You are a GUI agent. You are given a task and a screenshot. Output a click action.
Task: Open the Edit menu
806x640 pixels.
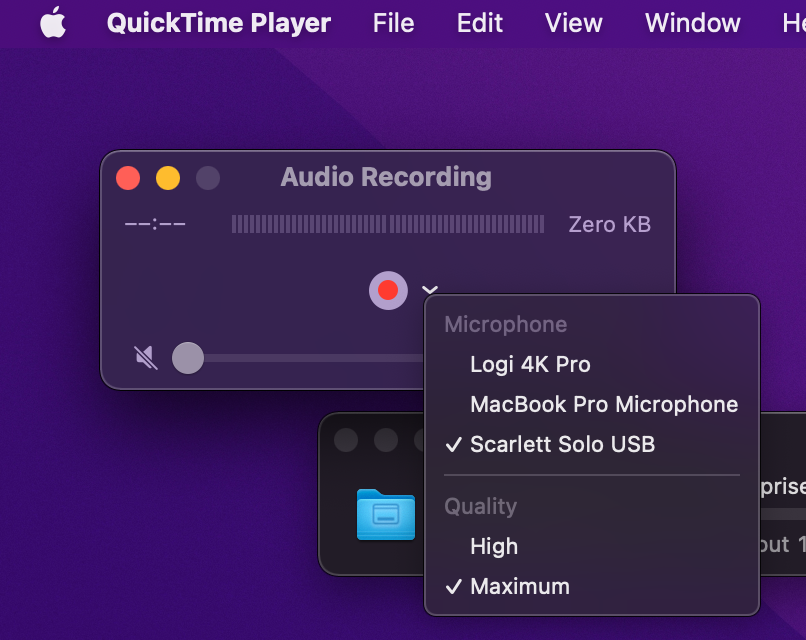[480, 23]
